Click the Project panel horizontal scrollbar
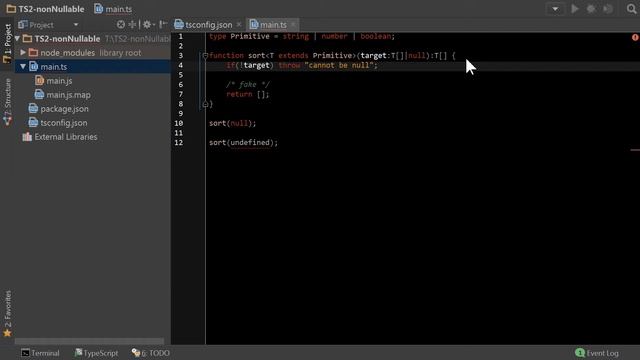This screenshot has height=360, width=640. (89, 341)
